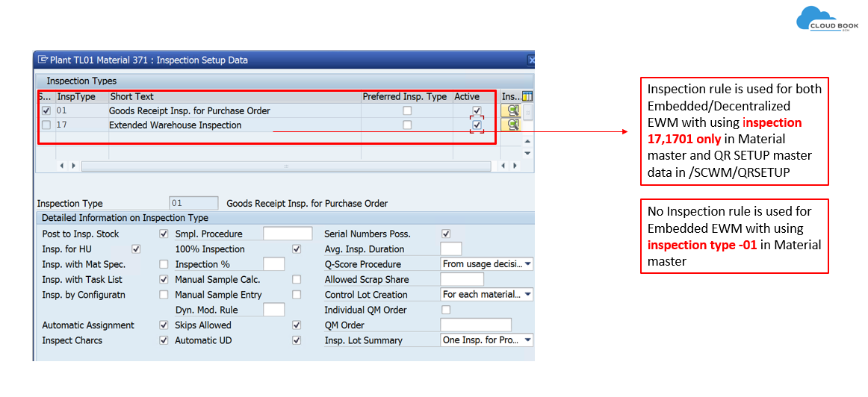The height and width of the screenshot is (397, 868).
Task: Disable the Automatic UD checkbox
Action: tap(297, 340)
